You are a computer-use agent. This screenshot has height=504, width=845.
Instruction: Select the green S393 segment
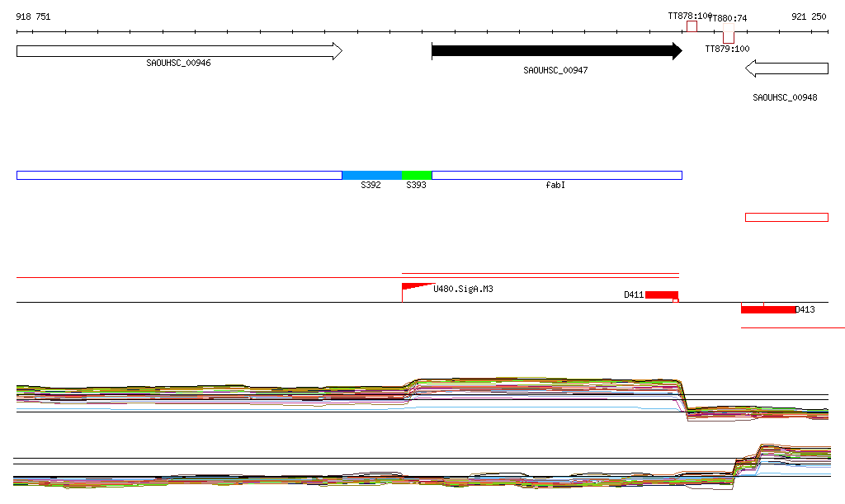417,175
